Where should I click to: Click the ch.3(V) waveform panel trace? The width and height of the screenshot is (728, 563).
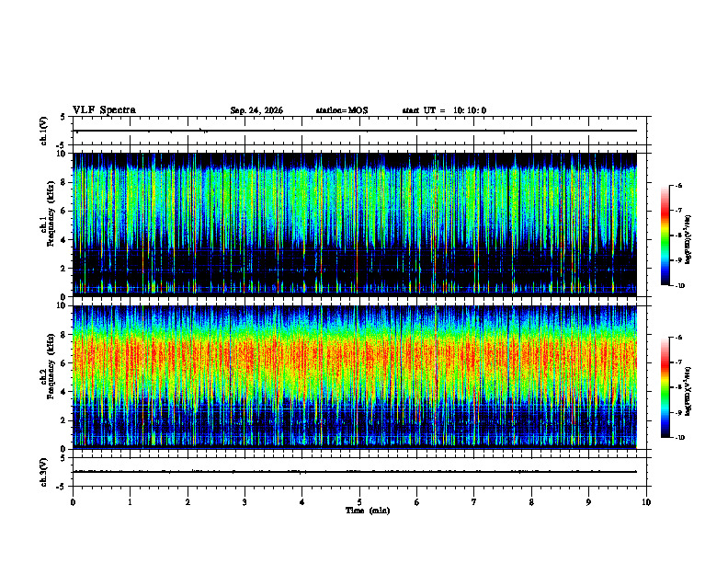point(355,472)
